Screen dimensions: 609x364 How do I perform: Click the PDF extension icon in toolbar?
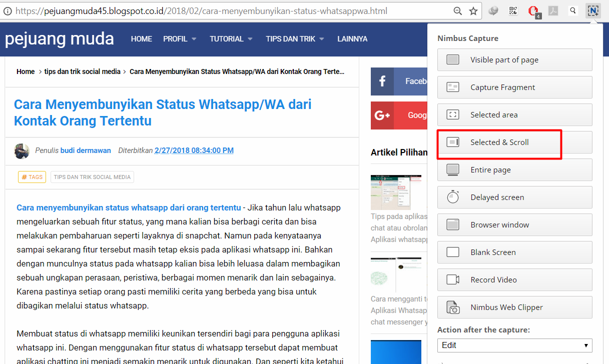553,10
